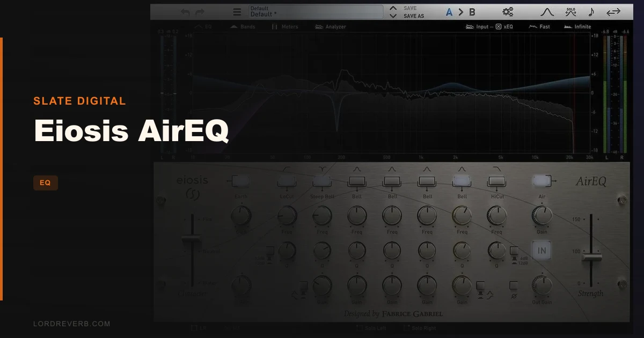The image size is (644, 338).
Task: Bypass the EQ with the IN button
Action: click(541, 251)
